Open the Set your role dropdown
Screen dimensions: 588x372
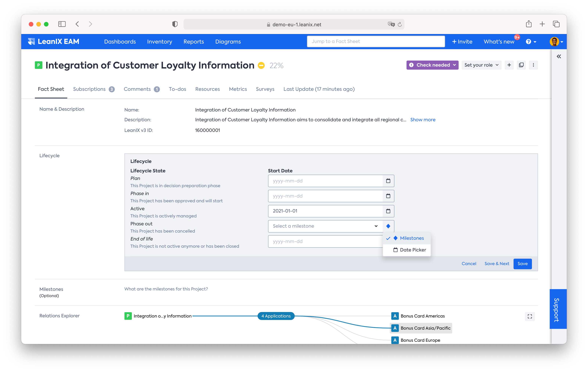click(481, 65)
